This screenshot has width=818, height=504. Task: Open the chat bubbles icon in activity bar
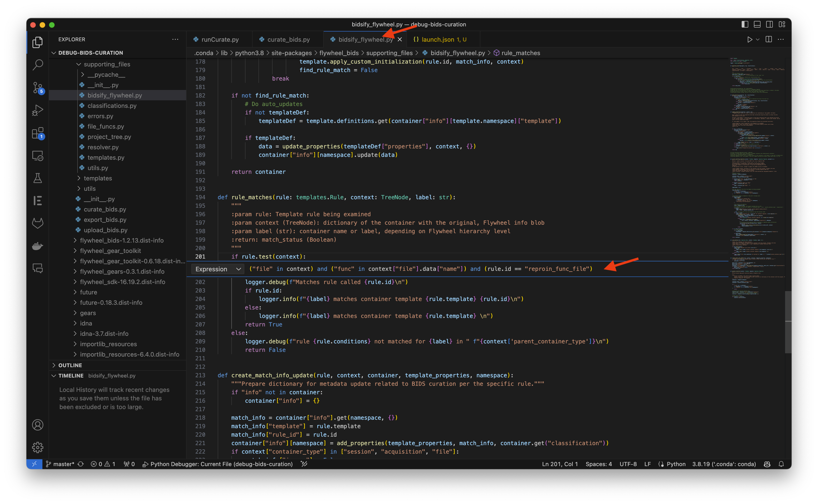coord(38,268)
